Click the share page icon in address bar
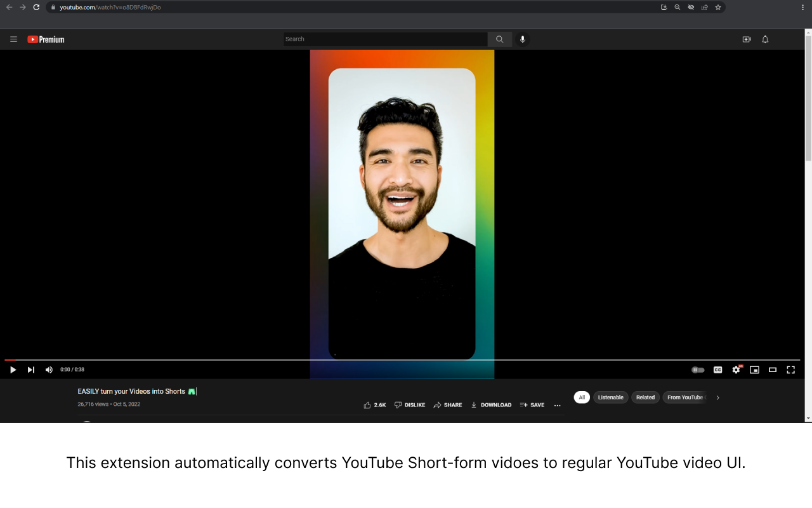The height and width of the screenshot is (508, 812). coord(705,7)
